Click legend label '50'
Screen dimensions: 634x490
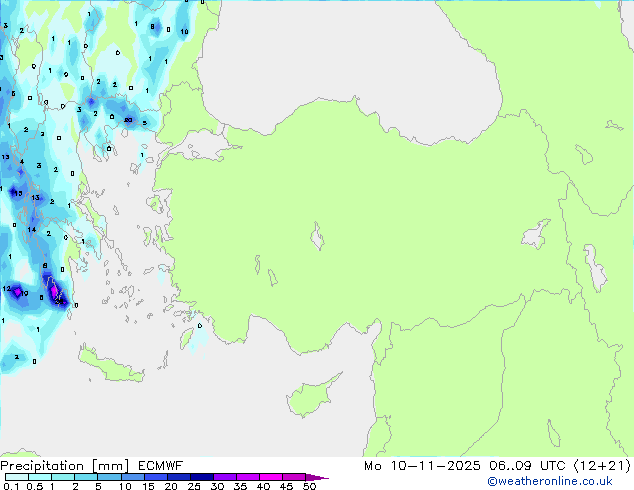309,486
